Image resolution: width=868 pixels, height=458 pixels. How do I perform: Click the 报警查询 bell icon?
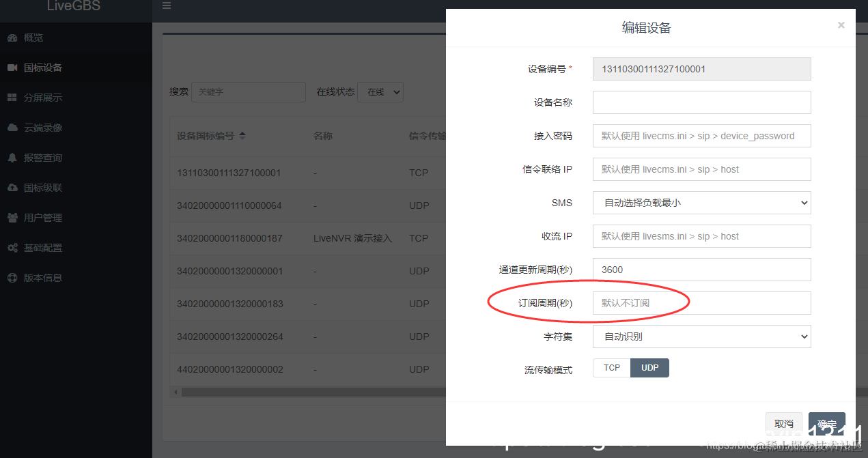(12, 158)
